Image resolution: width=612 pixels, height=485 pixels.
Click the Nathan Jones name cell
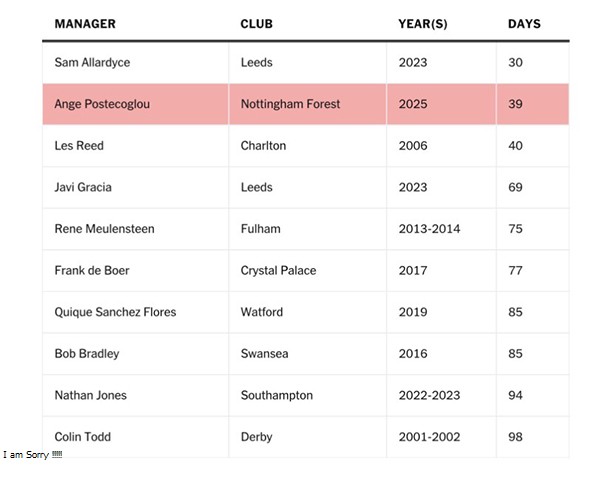pyautogui.click(x=91, y=396)
